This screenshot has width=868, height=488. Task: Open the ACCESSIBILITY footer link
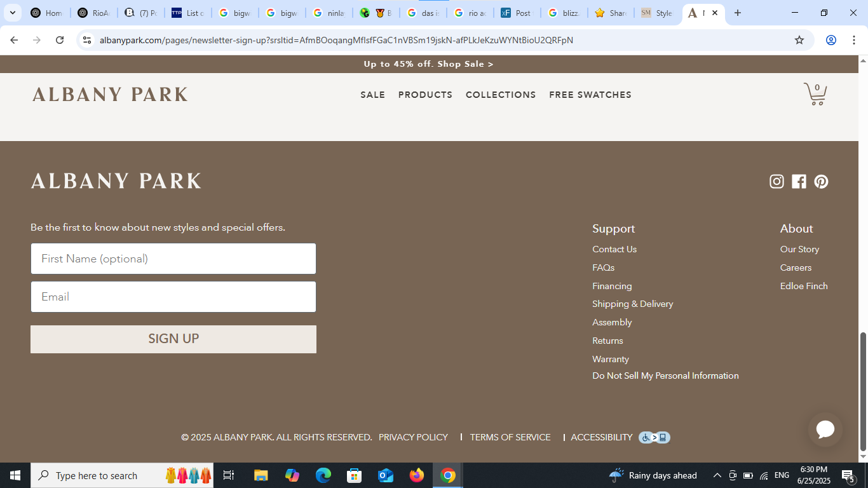click(x=602, y=437)
